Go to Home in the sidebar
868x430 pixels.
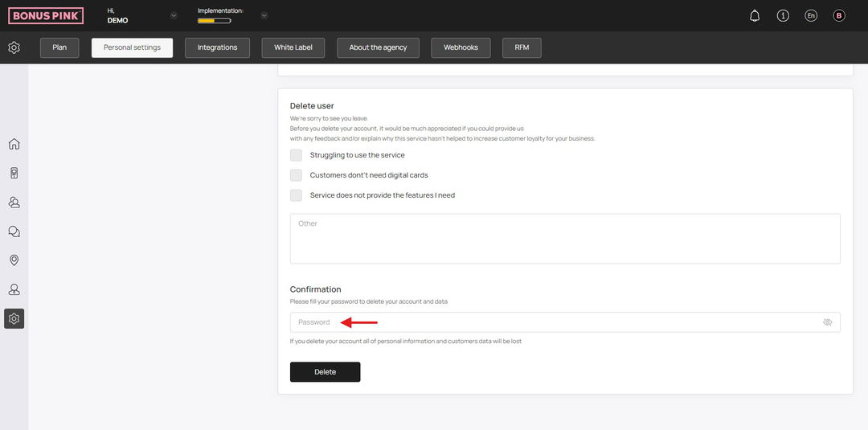[14, 145]
